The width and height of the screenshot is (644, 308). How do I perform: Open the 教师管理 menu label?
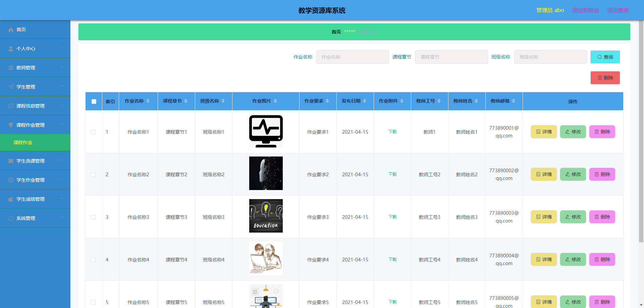pyautogui.click(x=26, y=68)
